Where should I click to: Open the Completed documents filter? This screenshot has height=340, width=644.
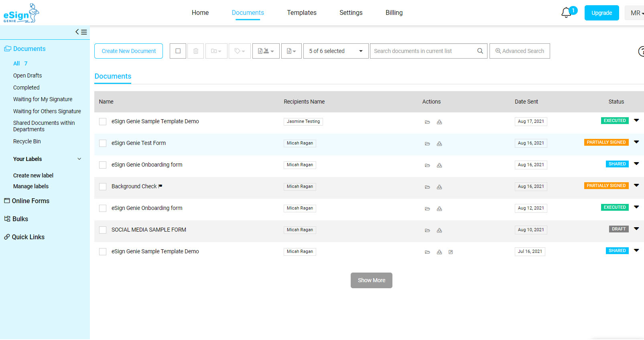click(26, 88)
